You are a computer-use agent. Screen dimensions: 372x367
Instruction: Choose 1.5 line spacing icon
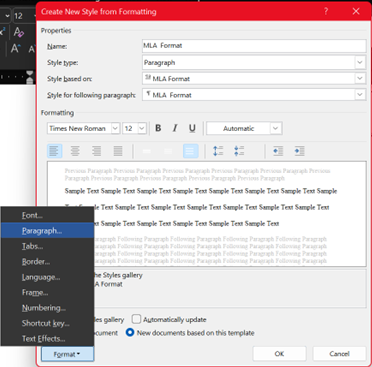point(168,151)
